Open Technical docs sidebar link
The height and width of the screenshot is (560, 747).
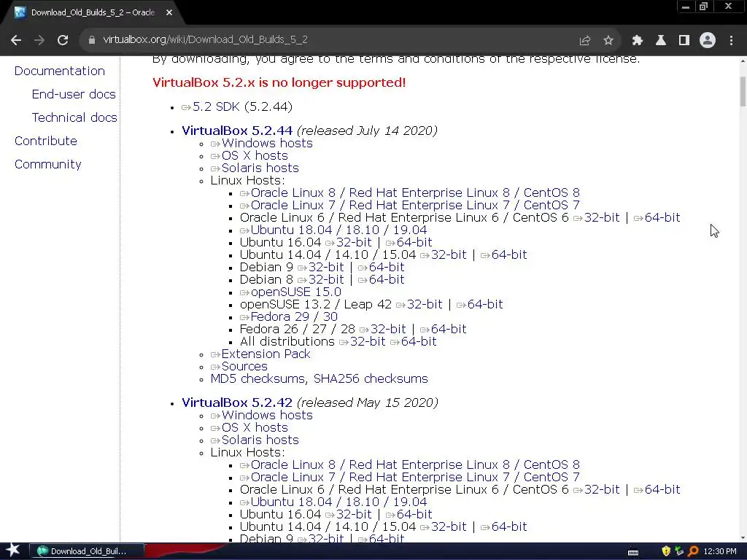point(74,117)
